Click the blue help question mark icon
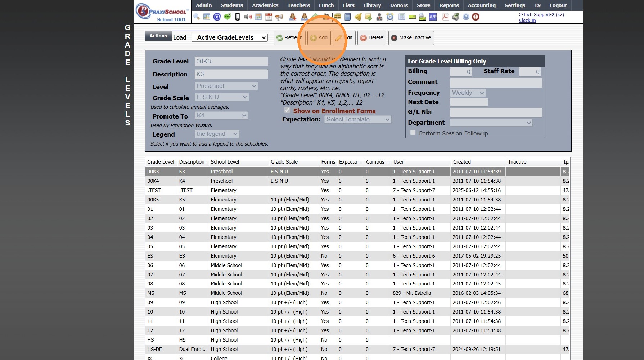 pyautogui.click(x=466, y=17)
